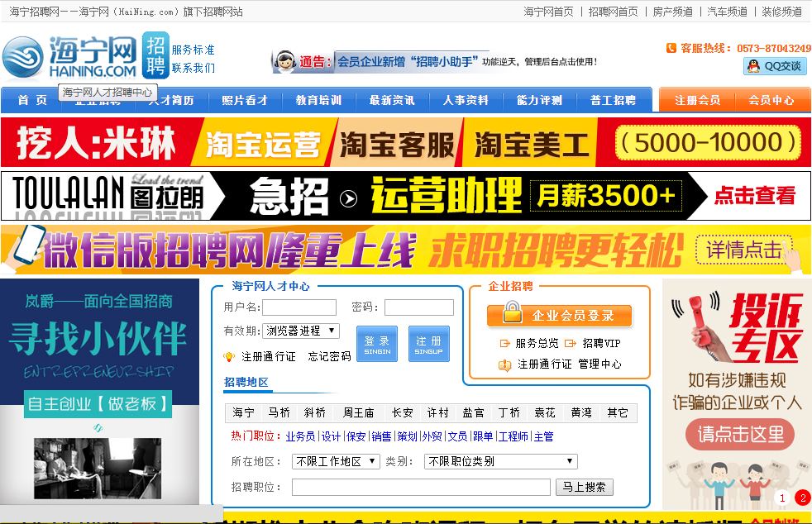Switch to the 其它 region tab

[x=618, y=412]
